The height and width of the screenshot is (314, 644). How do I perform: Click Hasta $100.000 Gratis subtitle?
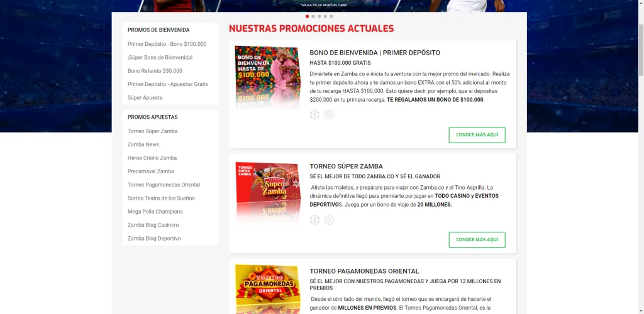tap(340, 63)
